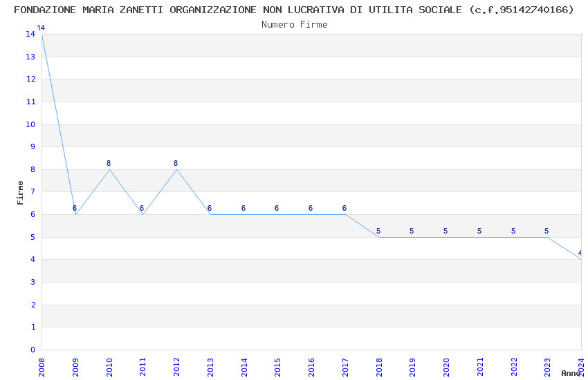
Task: Click the y-axis tick label 11
Action: click(x=30, y=102)
